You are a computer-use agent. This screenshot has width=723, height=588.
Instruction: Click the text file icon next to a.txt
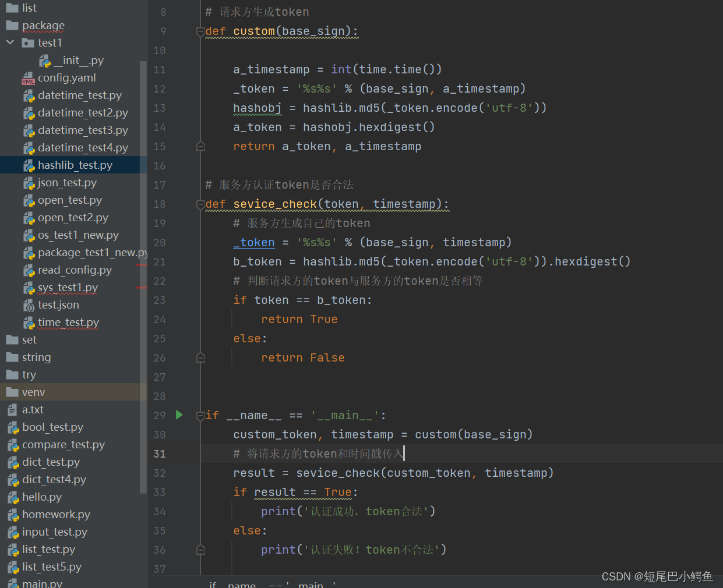pyautogui.click(x=12, y=409)
